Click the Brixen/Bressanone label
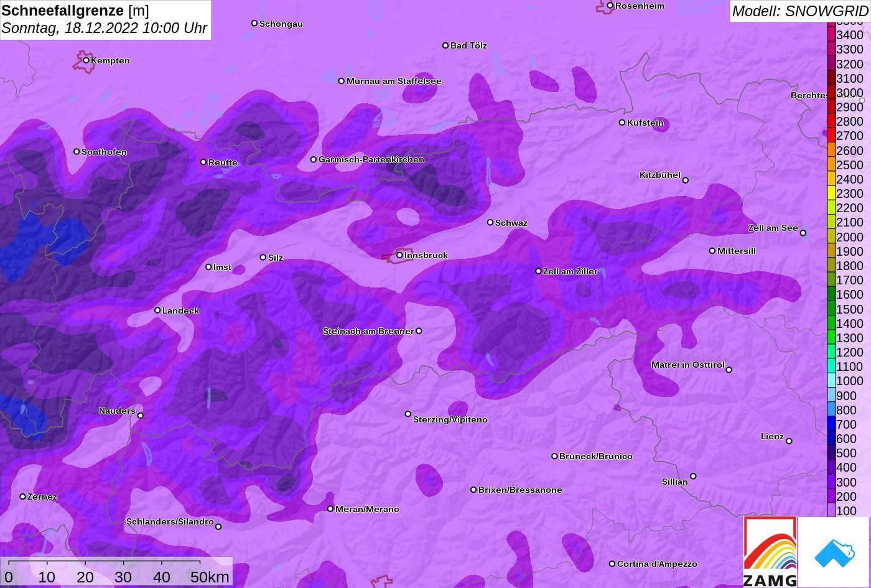The height and width of the screenshot is (588, 871). click(x=520, y=490)
